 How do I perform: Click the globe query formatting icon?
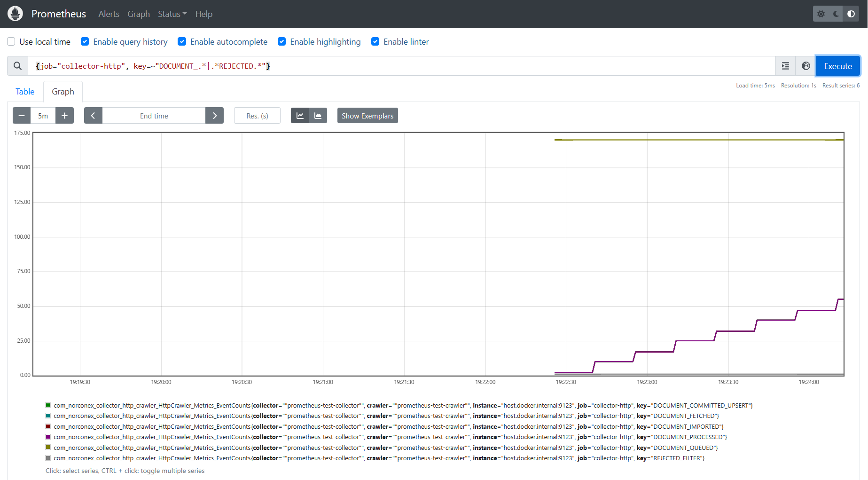(805, 66)
